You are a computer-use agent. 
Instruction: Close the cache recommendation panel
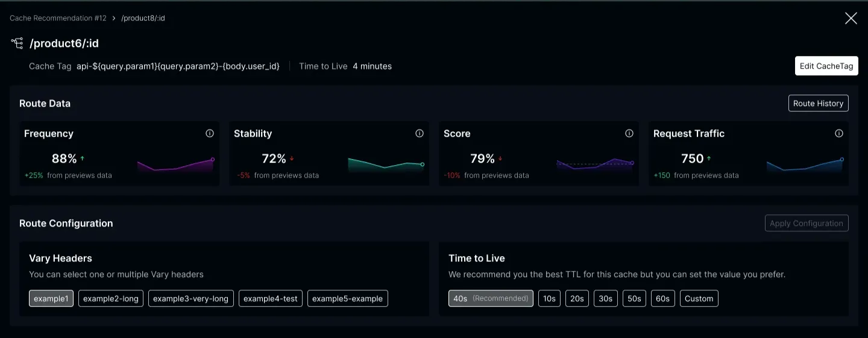[x=851, y=18]
